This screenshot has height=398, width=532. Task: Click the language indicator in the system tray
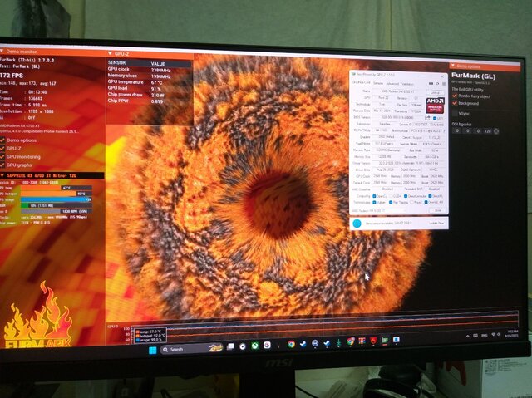pyautogui.click(x=485, y=336)
